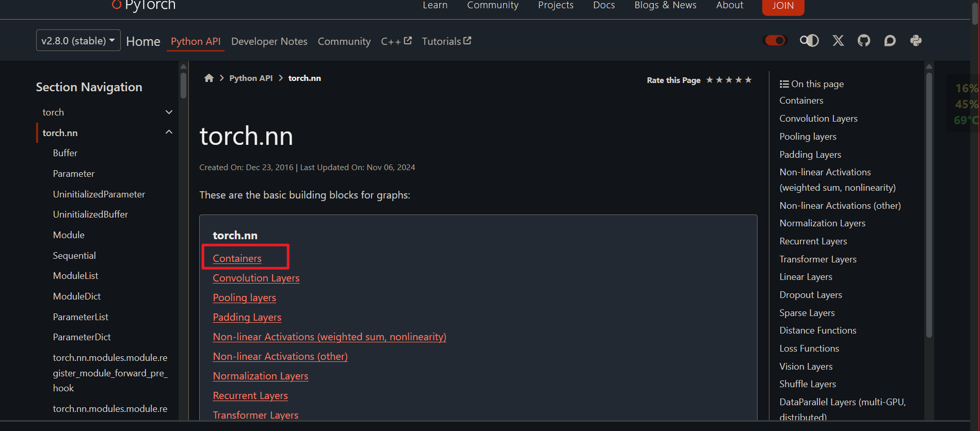Click the On this page list icon
Image resolution: width=980 pixels, height=431 pixels.
784,84
